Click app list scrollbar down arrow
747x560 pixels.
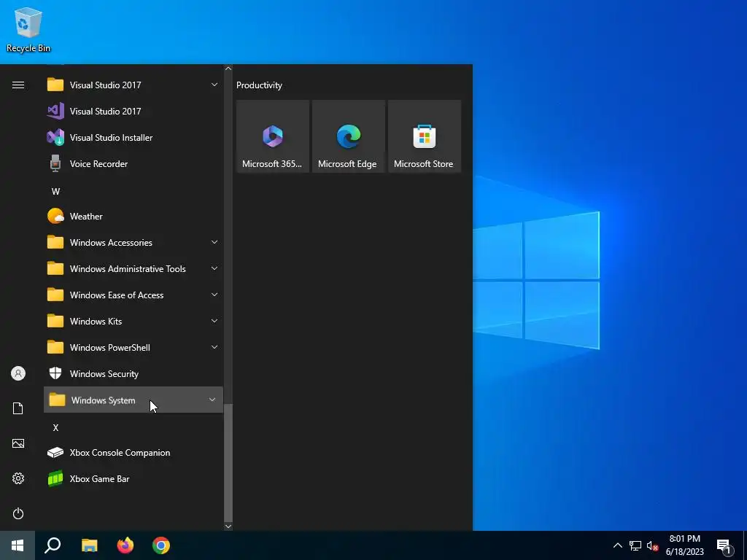(x=228, y=526)
